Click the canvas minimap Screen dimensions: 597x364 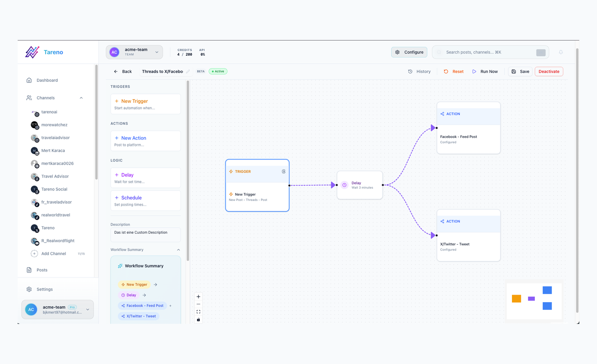tap(534, 301)
